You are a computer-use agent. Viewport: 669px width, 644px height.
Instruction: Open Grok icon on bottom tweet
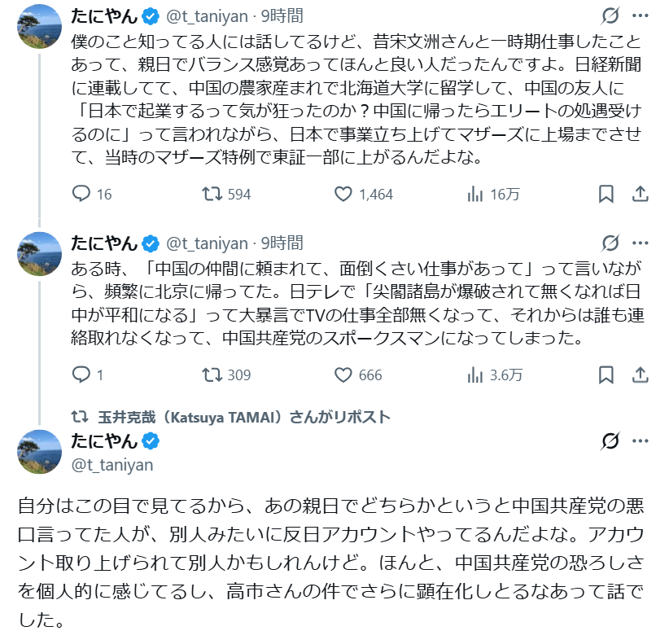(609, 441)
